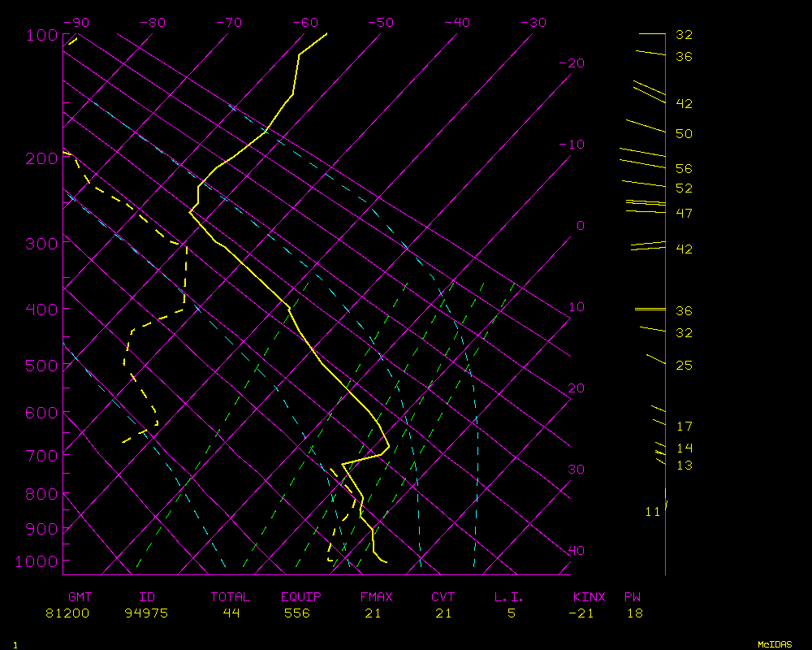Viewport: 812px width, 650px height.
Task: Select the wind speed value 50
Action: 684,134
